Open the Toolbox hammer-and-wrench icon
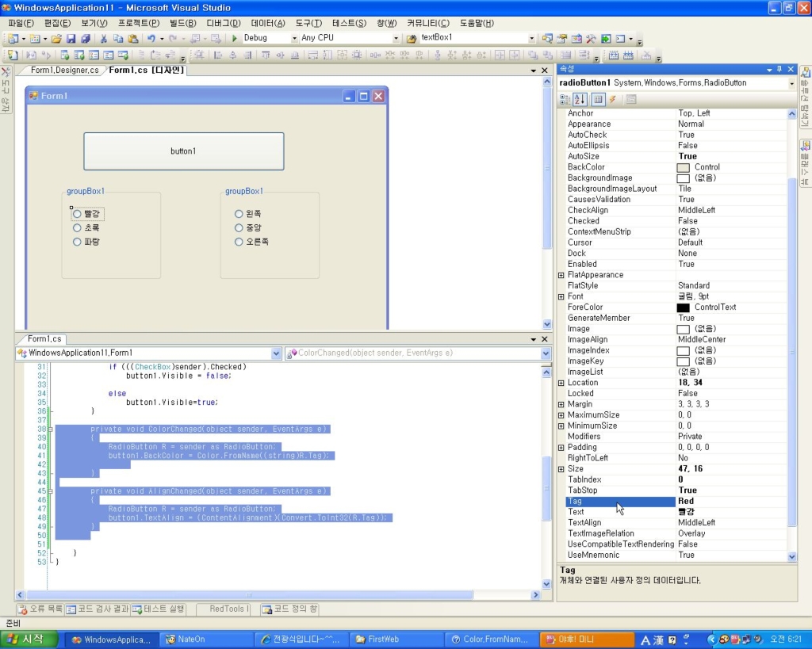The width and height of the screenshot is (812, 649). [591, 38]
